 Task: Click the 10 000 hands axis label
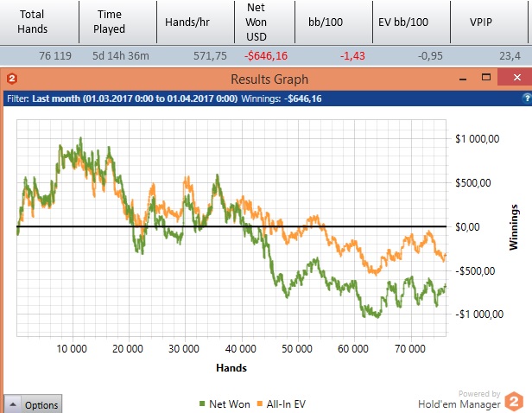tap(72, 348)
